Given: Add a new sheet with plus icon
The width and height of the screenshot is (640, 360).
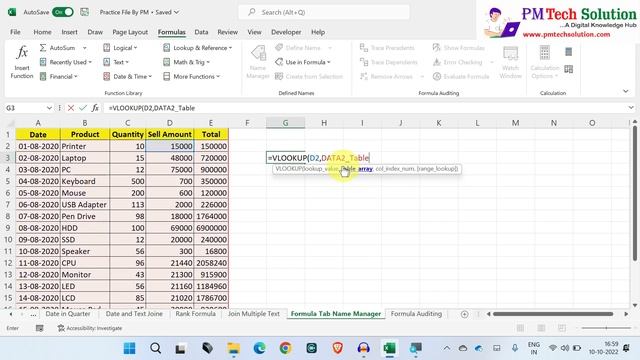Looking at the screenshot, I should point(464,314).
